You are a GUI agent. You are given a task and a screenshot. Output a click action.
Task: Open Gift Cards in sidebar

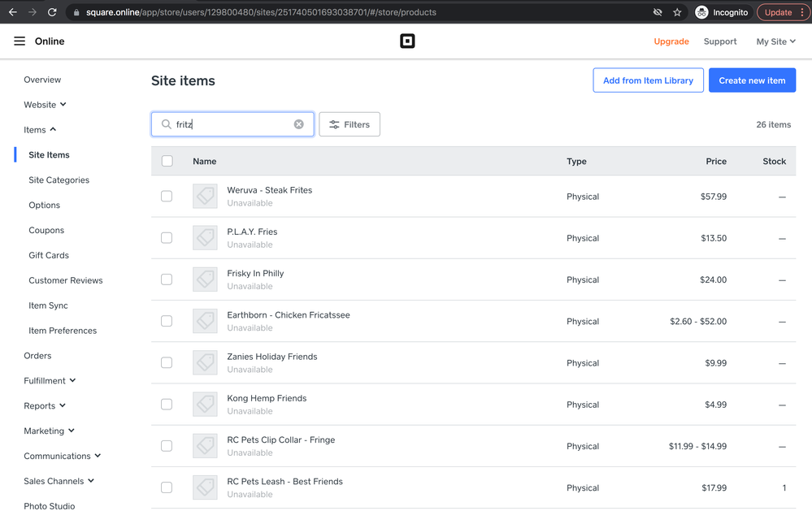tap(49, 255)
